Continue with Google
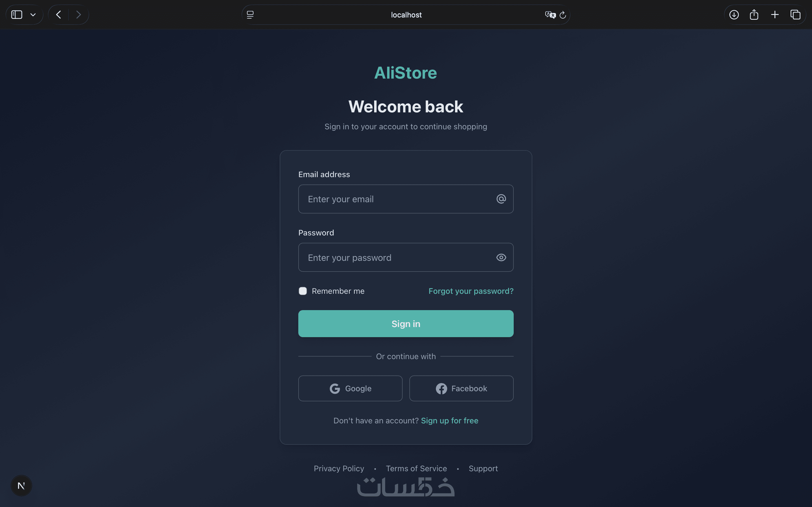 click(350, 388)
